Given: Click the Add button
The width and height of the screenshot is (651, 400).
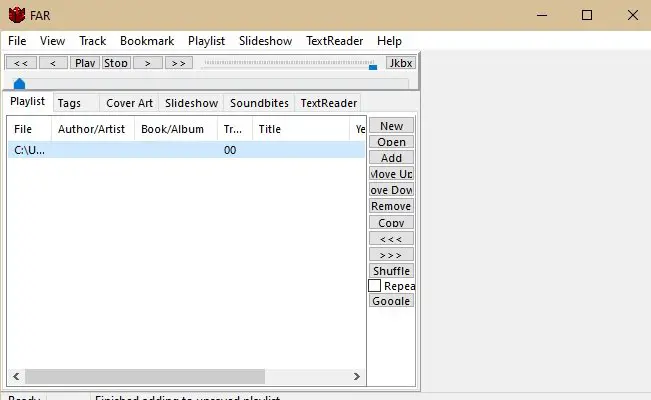Looking at the screenshot, I should pos(392,158).
